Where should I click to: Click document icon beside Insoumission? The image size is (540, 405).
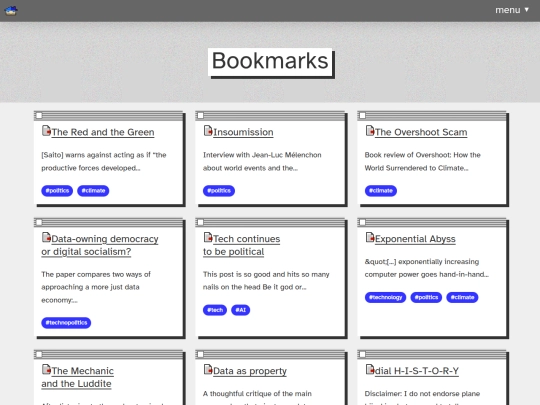(208, 131)
